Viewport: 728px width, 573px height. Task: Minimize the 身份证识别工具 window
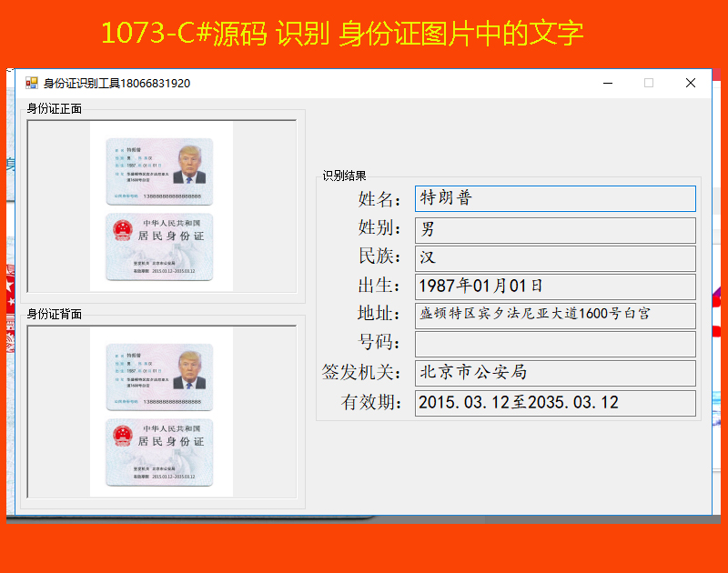(607, 83)
